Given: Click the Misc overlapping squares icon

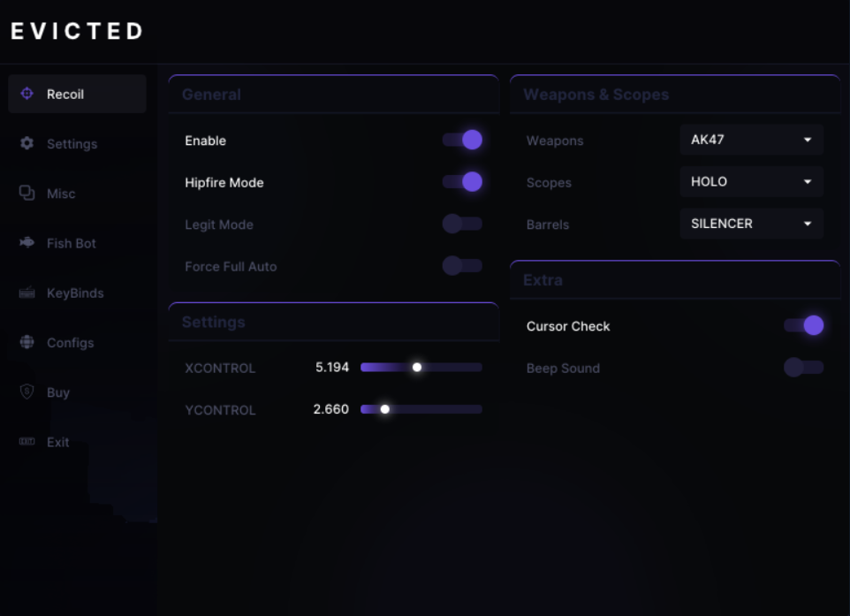Looking at the screenshot, I should (27, 193).
